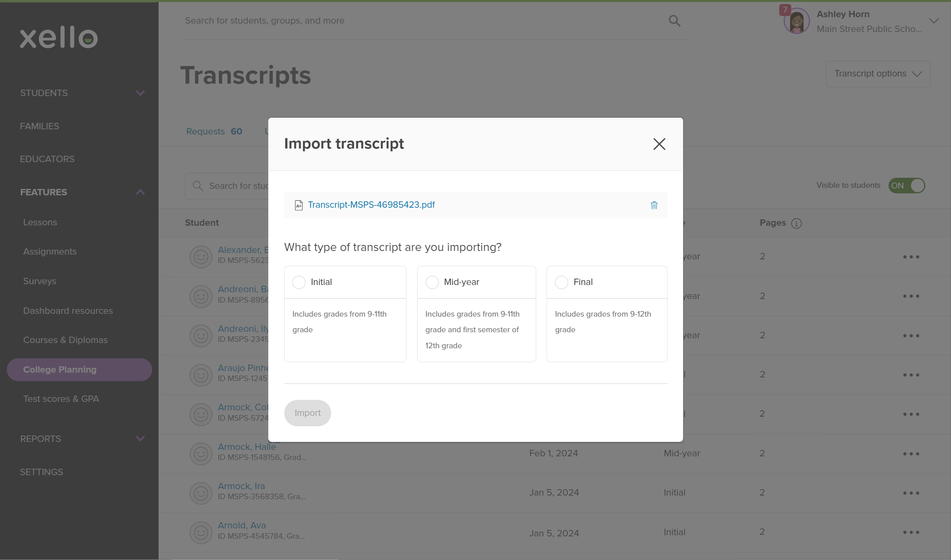Click the smiley avatar for Armock, Col
The height and width of the screenshot is (560, 951).
point(201,414)
